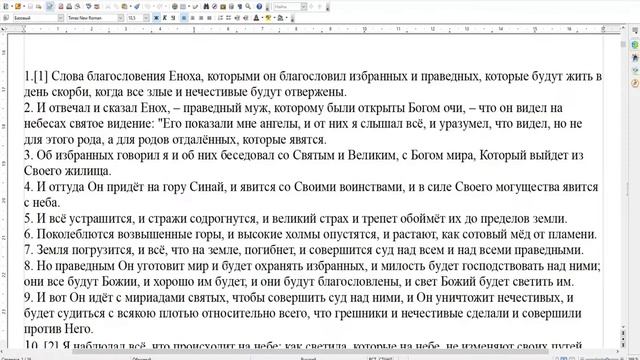
Task: Open background color dropdown arrow
Action: point(287,18)
